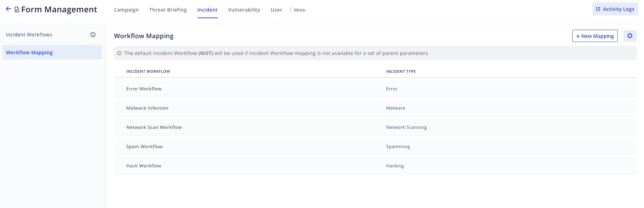Click the info icon in the default workflow banner
The image size is (644, 208).
tap(119, 53)
